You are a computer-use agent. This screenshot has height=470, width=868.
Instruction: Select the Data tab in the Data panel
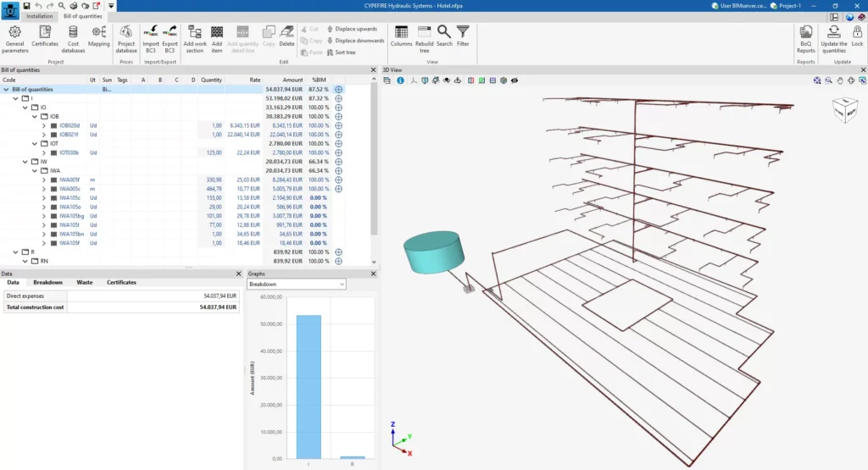pyautogui.click(x=13, y=283)
